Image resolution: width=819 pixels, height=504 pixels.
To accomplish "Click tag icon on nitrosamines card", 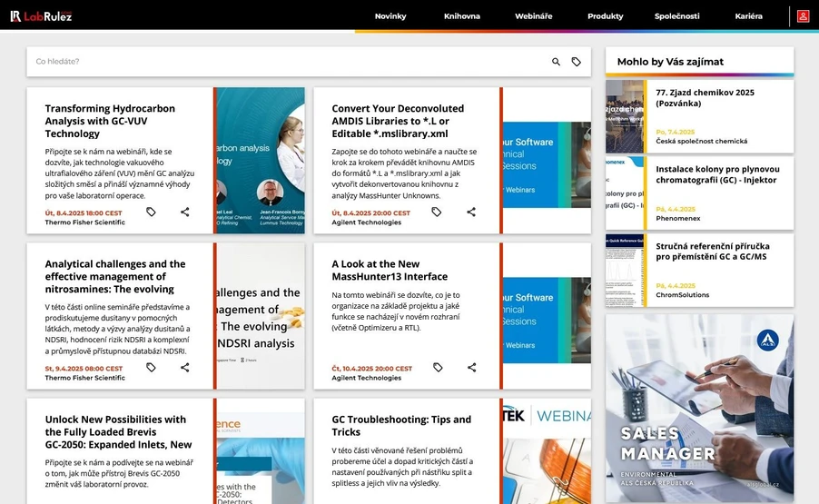I will [x=151, y=367].
